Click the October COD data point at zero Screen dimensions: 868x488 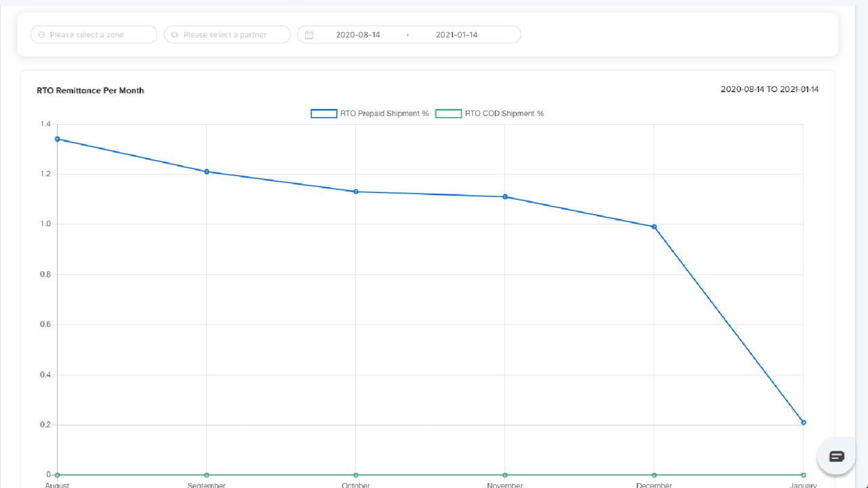tap(356, 475)
